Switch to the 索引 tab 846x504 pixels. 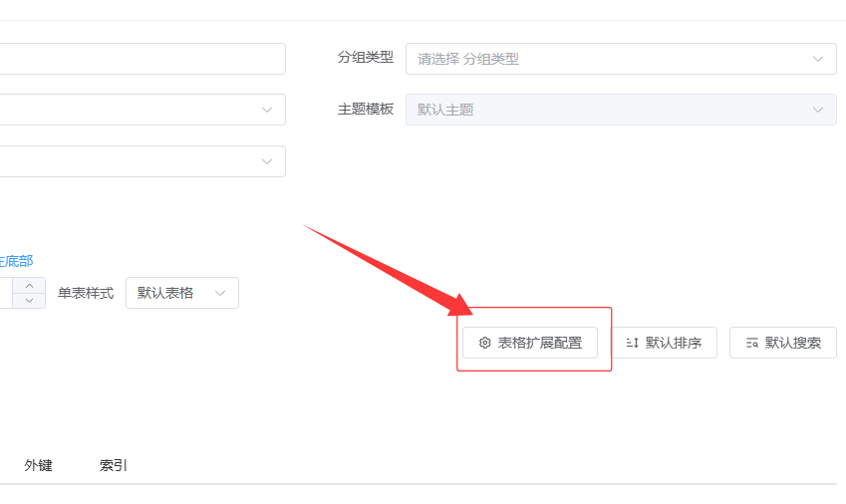(114, 465)
